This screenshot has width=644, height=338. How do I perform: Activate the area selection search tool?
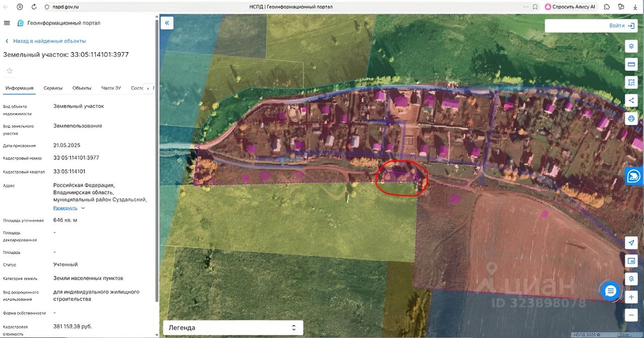tap(631, 82)
